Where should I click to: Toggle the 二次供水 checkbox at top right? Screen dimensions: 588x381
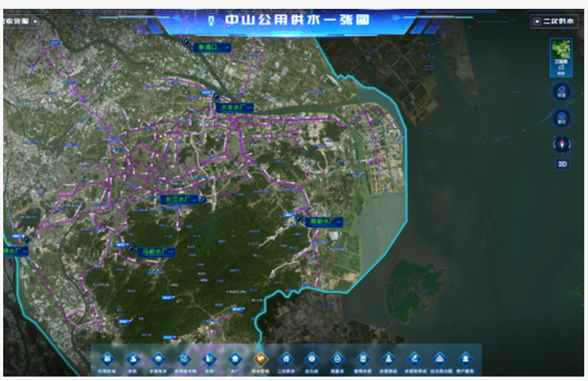coord(536,21)
